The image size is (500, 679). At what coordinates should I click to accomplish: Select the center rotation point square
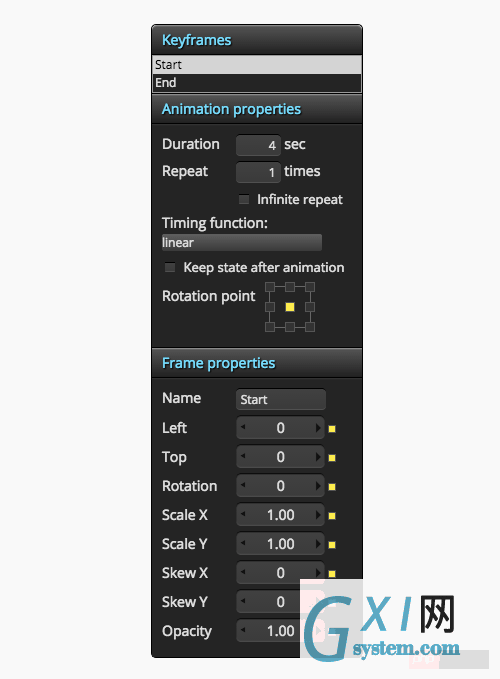290,307
